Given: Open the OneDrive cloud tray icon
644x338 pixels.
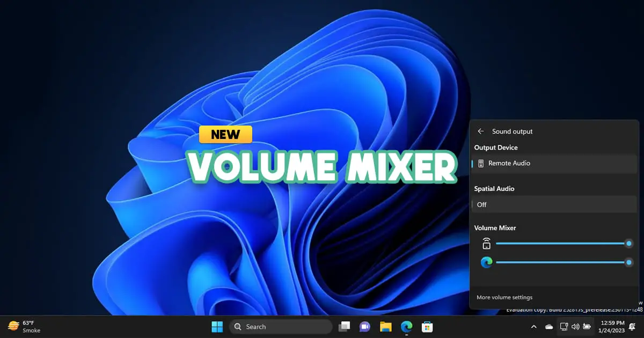Looking at the screenshot, I should (x=549, y=327).
